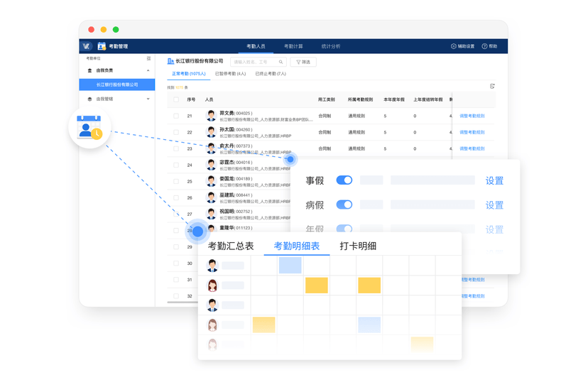Click the 由我管辖 layers icon
Image resolution: width=588 pixels, height=392 pixels.
click(89, 99)
